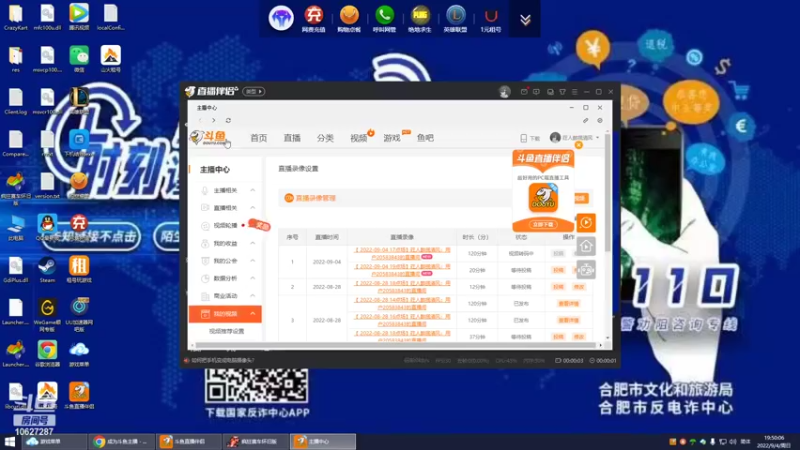Go back using the browser back arrow
Viewport: 800px width, 450px height.
coord(200,120)
